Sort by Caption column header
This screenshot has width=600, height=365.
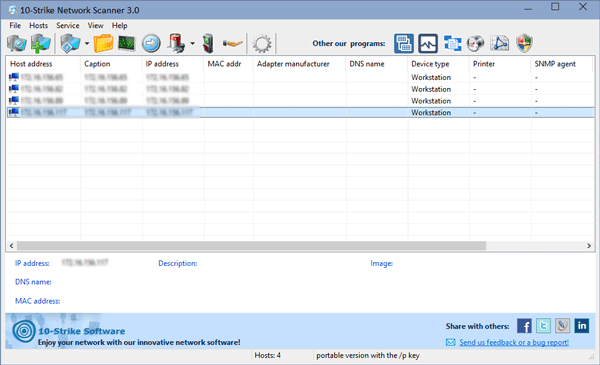point(111,64)
